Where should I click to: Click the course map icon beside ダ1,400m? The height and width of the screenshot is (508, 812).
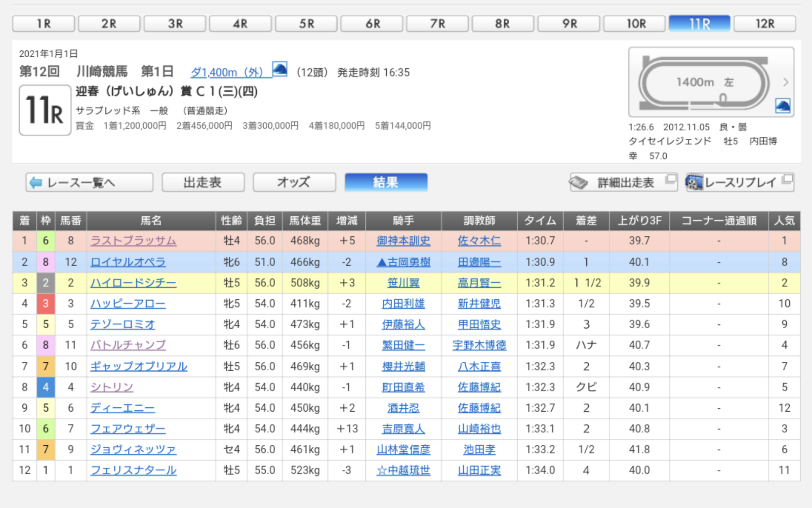coord(280,70)
